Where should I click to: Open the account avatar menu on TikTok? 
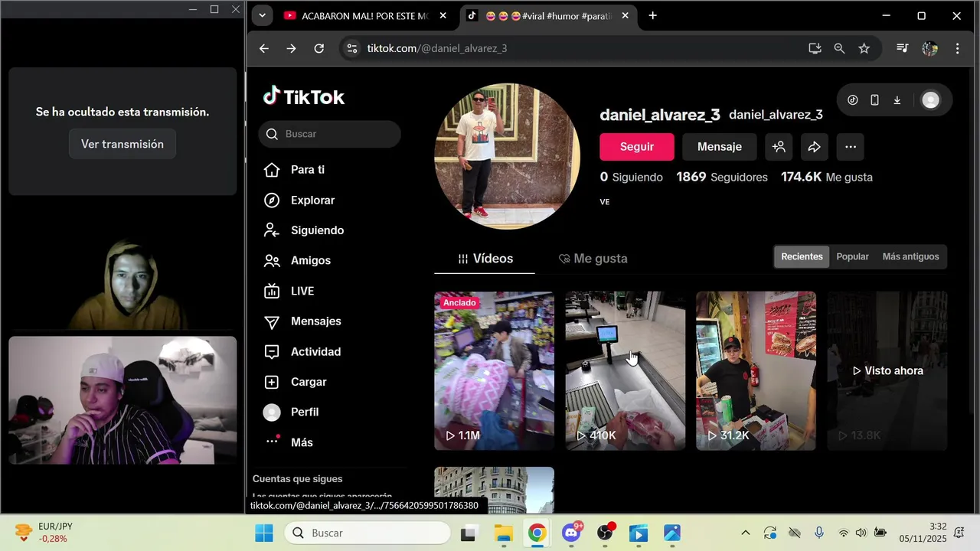click(930, 100)
